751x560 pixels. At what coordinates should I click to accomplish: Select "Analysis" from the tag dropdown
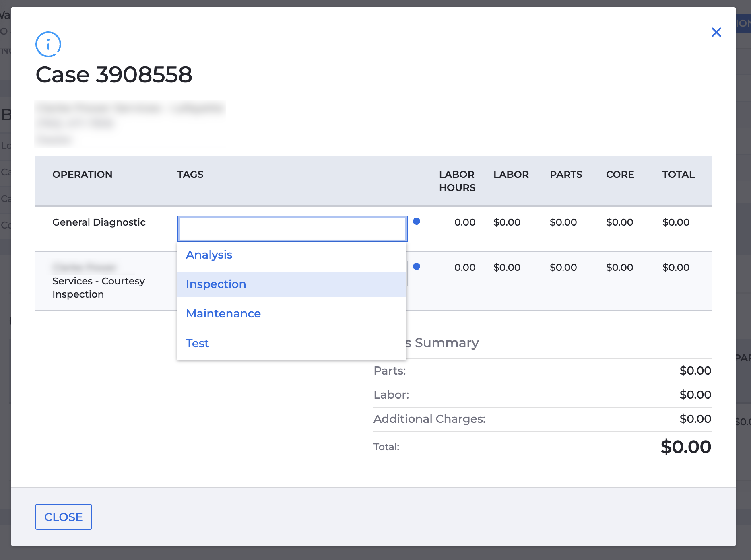pyautogui.click(x=209, y=255)
